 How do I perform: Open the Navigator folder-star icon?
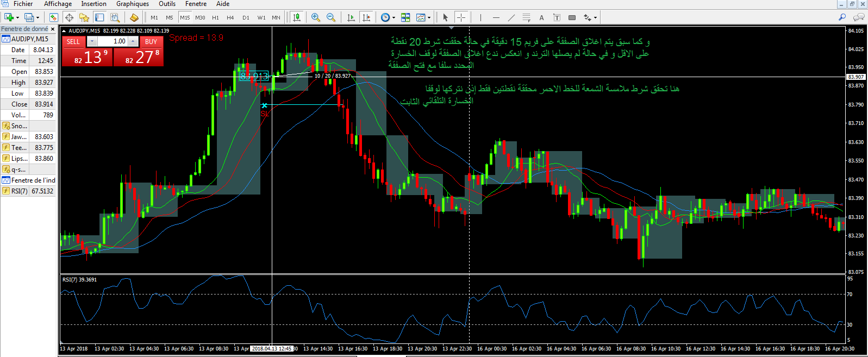coord(84,17)
